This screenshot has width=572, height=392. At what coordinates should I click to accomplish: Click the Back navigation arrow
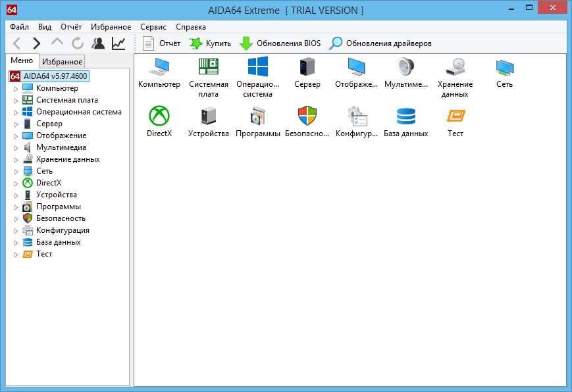click(16, 43)
